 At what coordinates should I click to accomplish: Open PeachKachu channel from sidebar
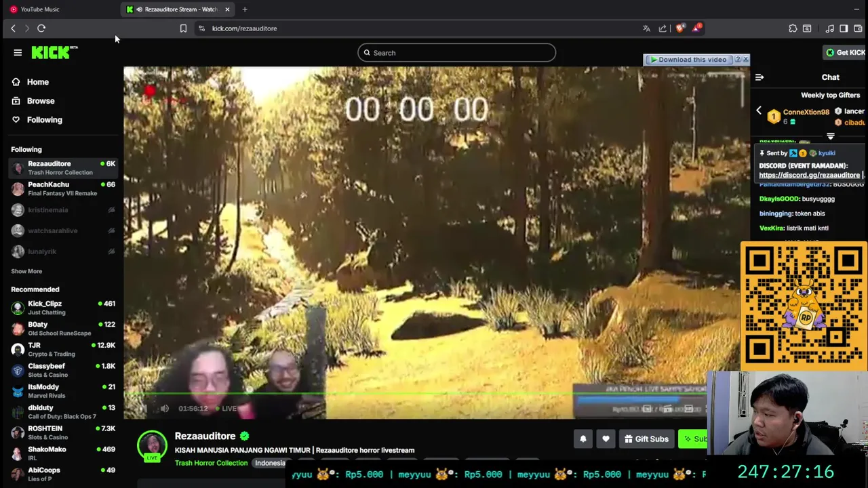point(62,188)
